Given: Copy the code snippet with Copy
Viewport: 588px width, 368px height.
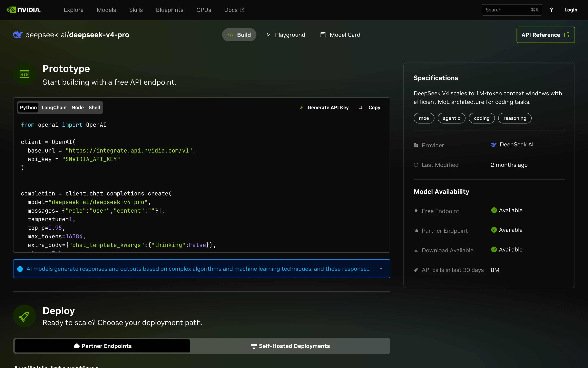Looking at the screenshot, I should tap(370, 107).
